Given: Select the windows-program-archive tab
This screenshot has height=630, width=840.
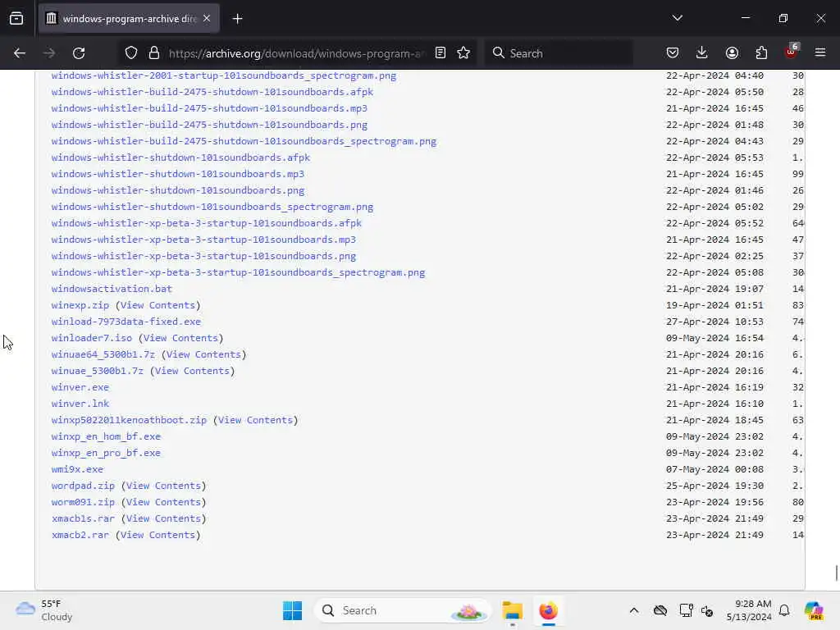Looking at the screenshot, I should pyautogui.click(x=129, y=19).
